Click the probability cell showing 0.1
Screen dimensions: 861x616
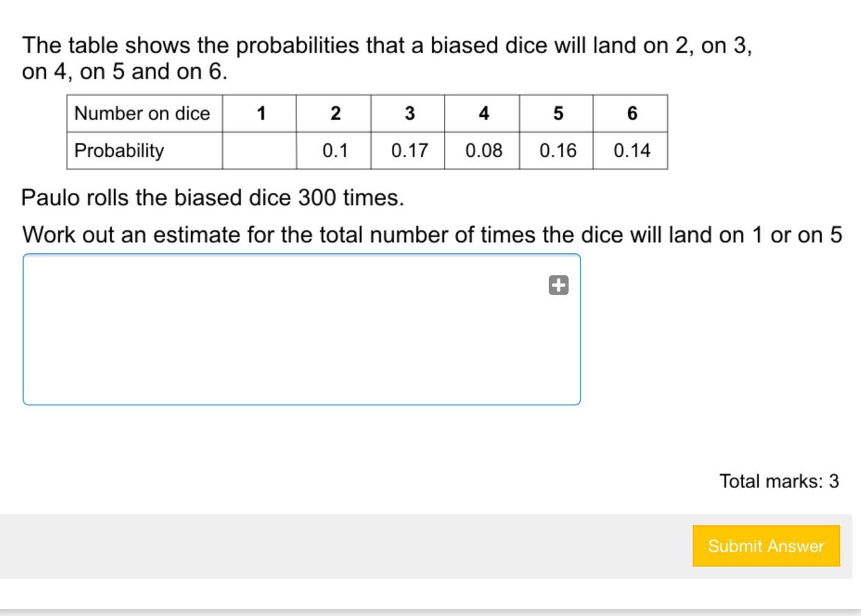point(334,151)
